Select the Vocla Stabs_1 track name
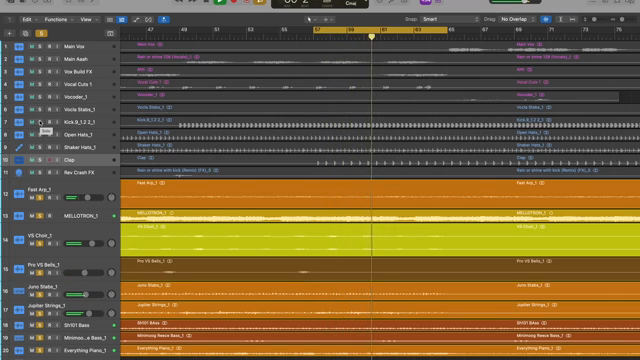The image size is (640, 360). (80, 110)
